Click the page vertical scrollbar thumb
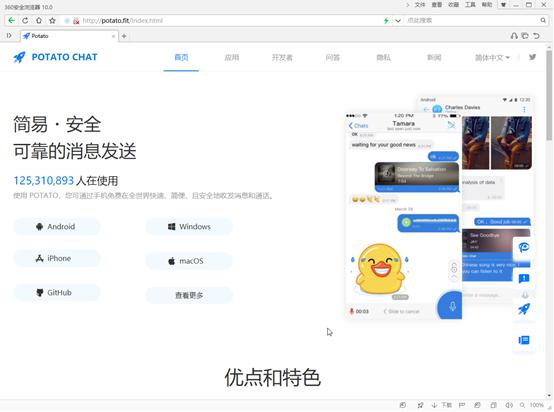Image resolution: width=554 pixels, height=412 pixels. point(549,95)
